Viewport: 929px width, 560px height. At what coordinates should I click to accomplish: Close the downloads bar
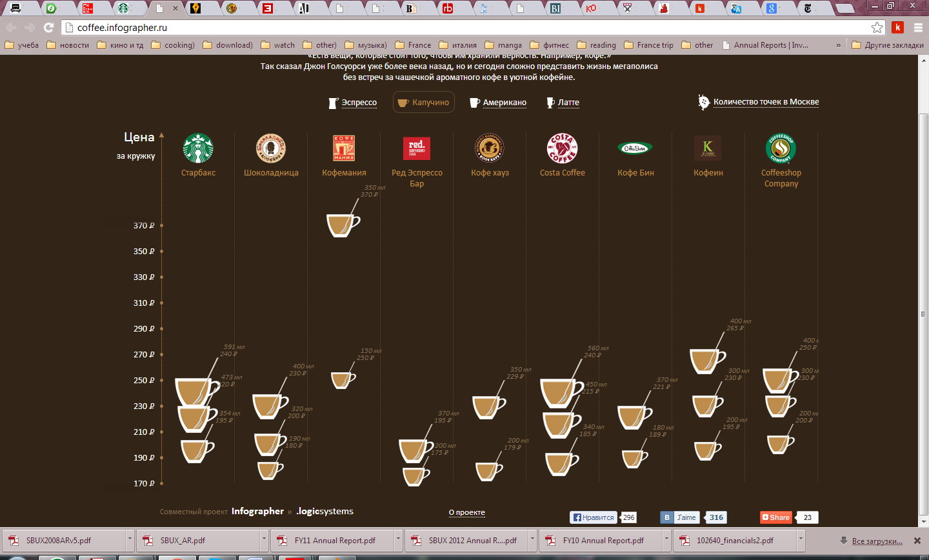tap(917, 541)
